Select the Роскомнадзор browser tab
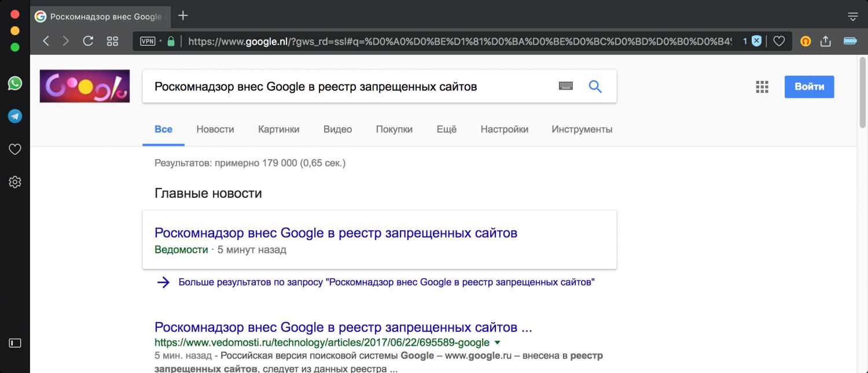868x373 pixels. click(100, 16)
